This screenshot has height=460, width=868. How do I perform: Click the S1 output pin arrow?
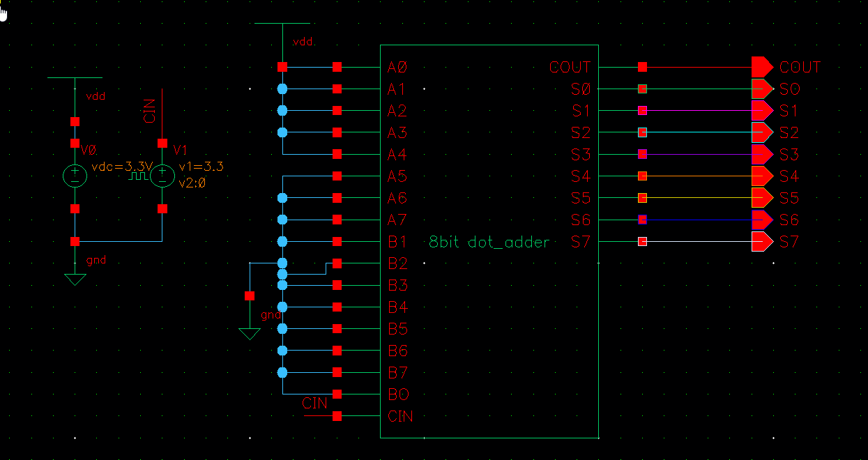762,111
